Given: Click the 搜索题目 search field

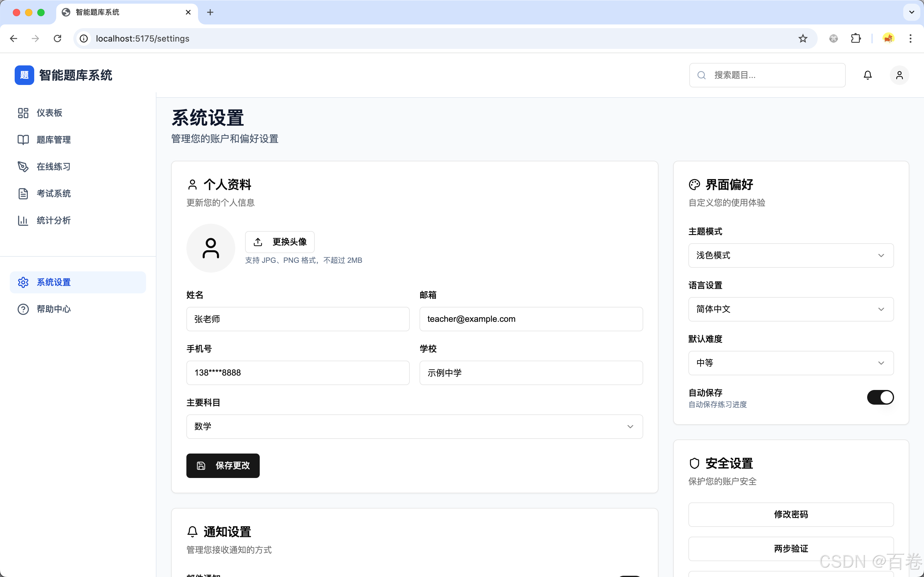Looking at the screenshot, I should pos(767,75).
